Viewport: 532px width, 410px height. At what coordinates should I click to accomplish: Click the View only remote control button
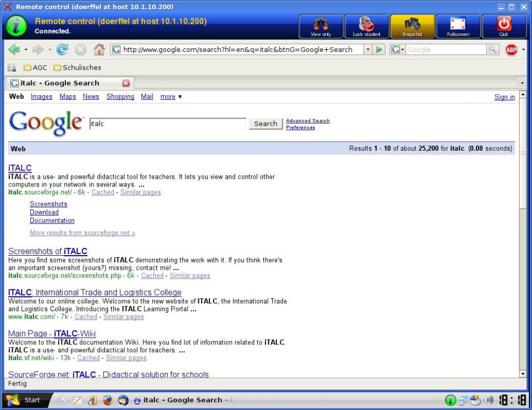[x=321, y=27]
